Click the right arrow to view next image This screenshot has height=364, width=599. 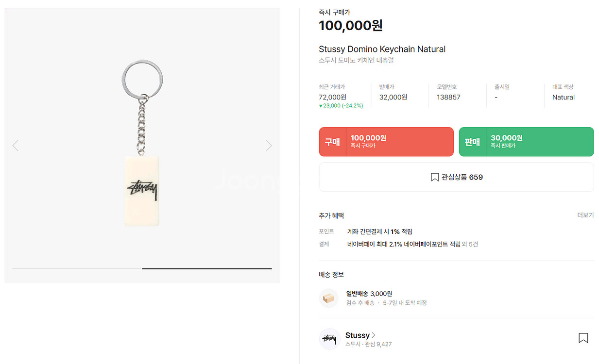[269, 145]
